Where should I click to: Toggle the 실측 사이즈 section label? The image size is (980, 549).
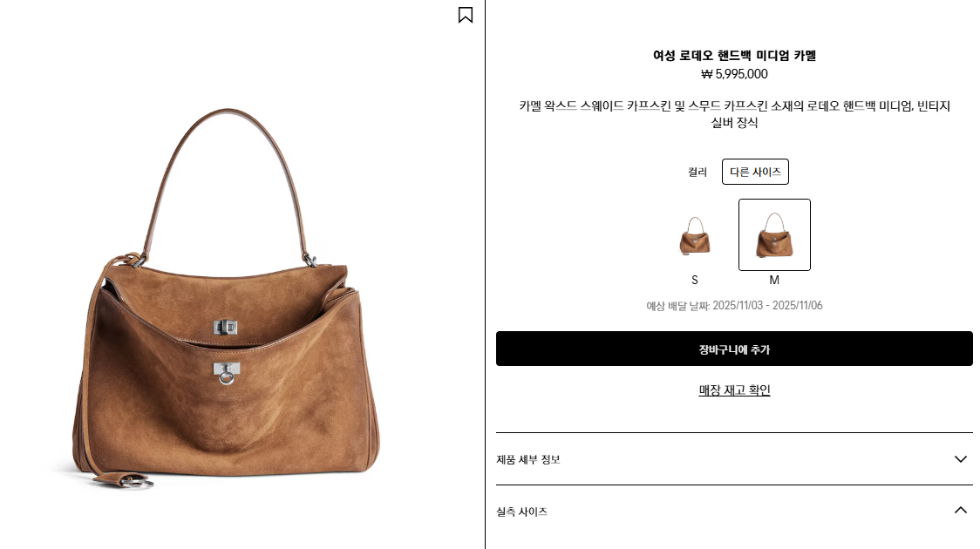522,512
